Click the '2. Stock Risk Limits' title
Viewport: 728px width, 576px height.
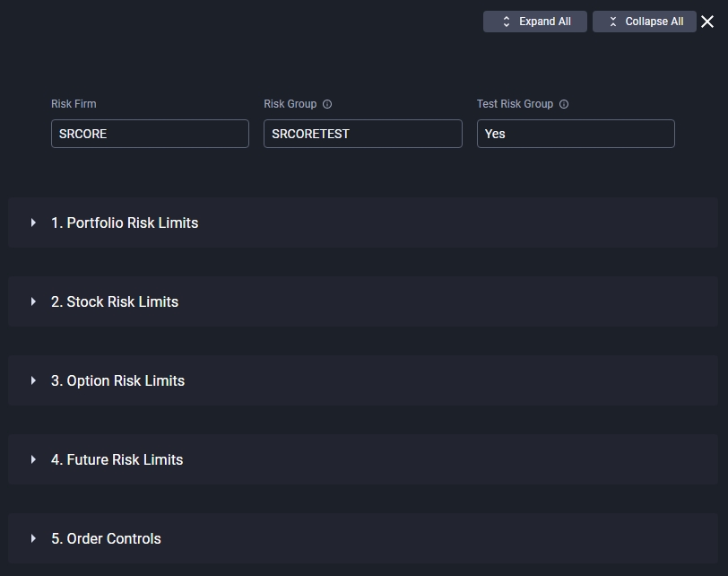pyautogui.click(x=115, y=301)
